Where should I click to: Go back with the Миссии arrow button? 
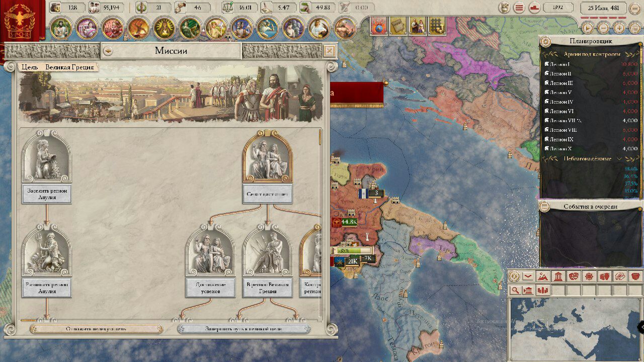[x=107, y=51]
